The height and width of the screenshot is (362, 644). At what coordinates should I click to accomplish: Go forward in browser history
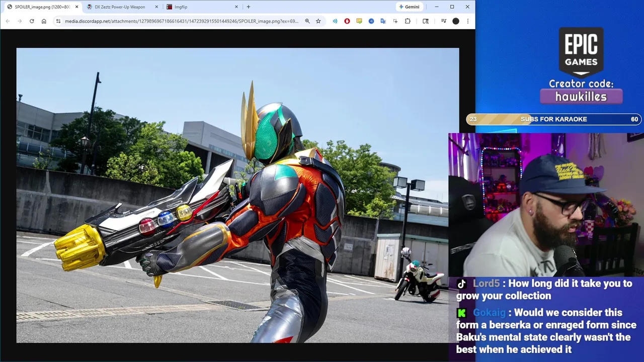(20, 21)
